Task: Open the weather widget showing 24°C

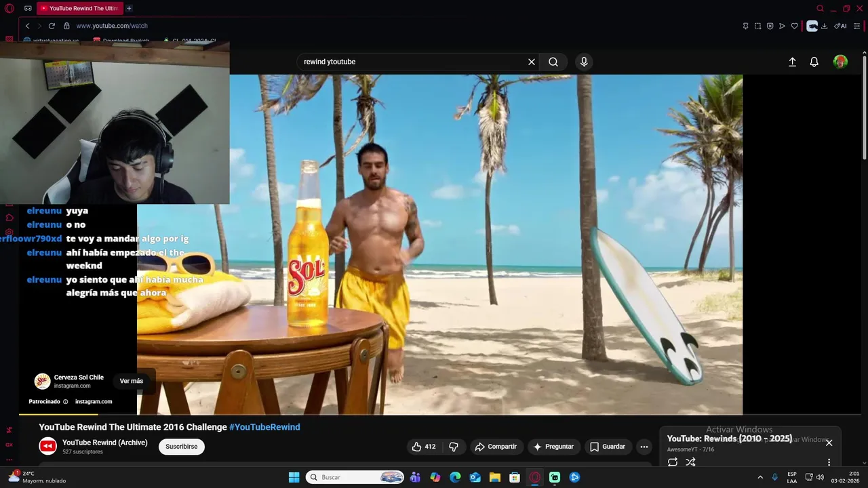Action: point(37,477)
